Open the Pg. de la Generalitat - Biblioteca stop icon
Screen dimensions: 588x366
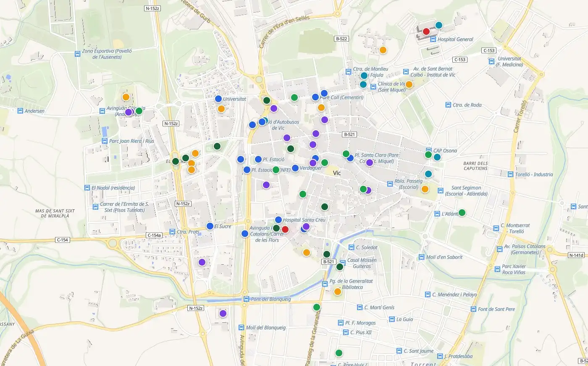tap(325, 284)
